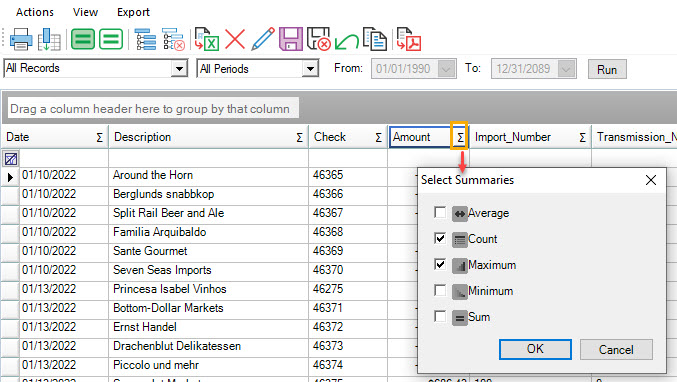Screen dimensions: 677x382
Task: Export to PDF icon
Action: [x=408, y=39]
